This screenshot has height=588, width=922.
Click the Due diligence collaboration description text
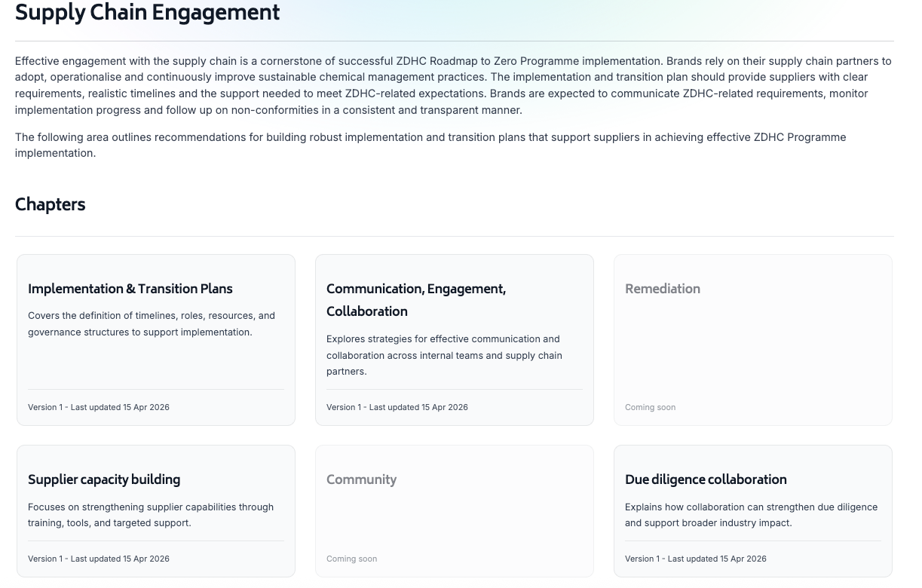point(751,515)
